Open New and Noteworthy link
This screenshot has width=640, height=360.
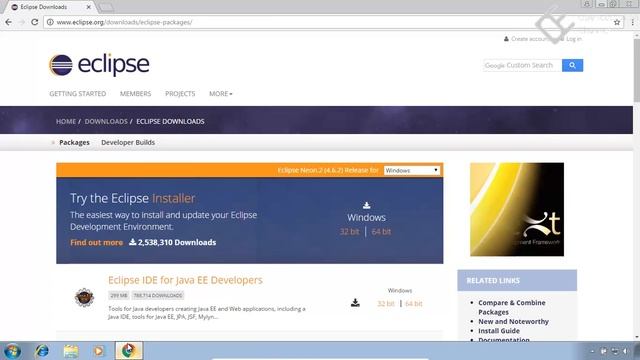513,322
